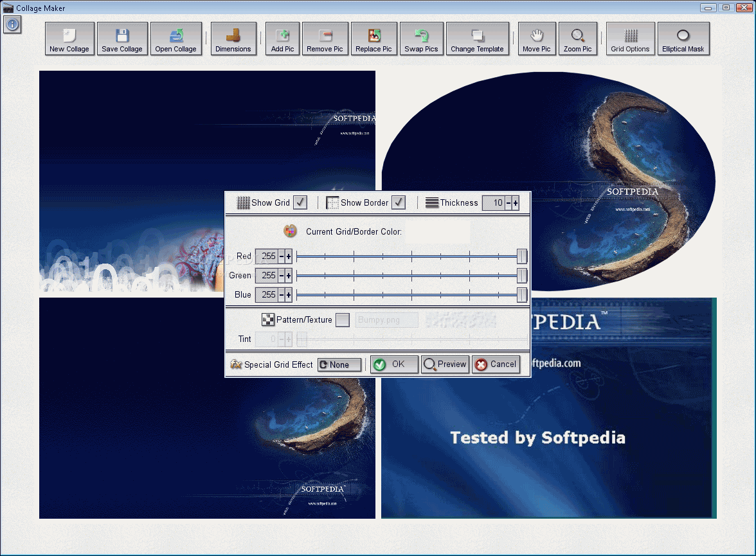
Task: Click the Preview button
Action: click(x=445, y=364)
